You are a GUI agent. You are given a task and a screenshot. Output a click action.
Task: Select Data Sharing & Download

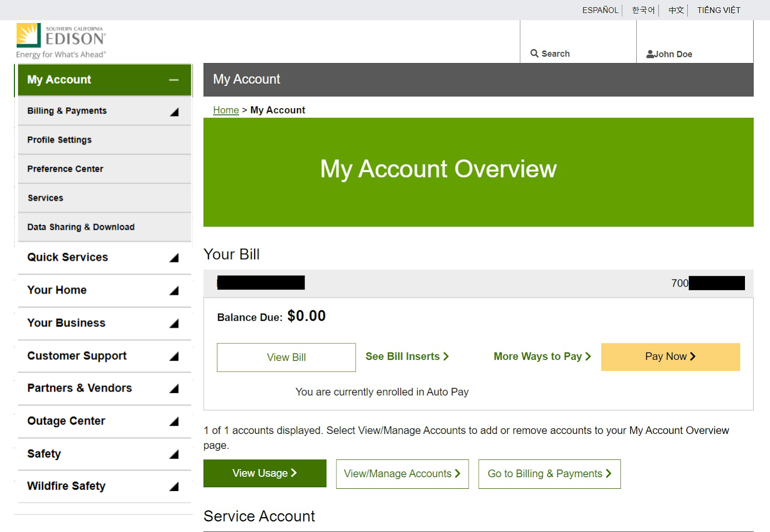80,227
